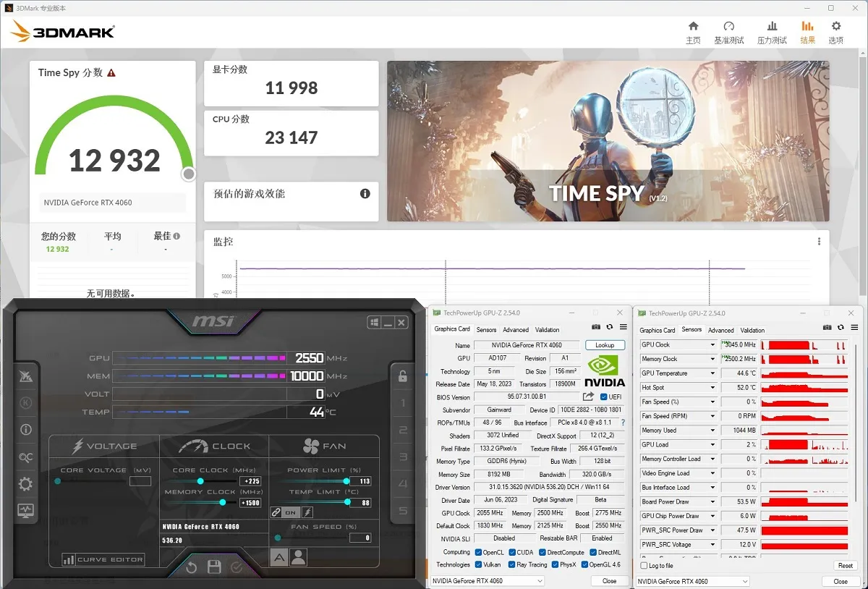Open Afterburner settings gear icon
This screenshot has width=868, height=589.
click(x=26, y=483)
